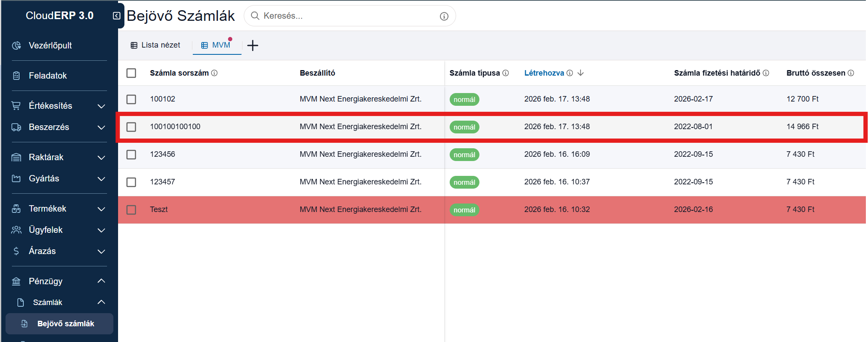The height and width of the screenshot is (342, 868).
Task: Collapse the sidebar with the arrow icon
Action: tap(116, 16)
